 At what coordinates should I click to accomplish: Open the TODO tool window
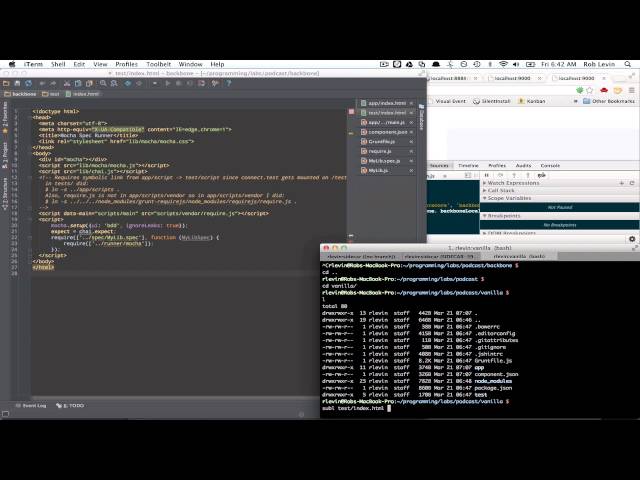click(x=70, y=406)
